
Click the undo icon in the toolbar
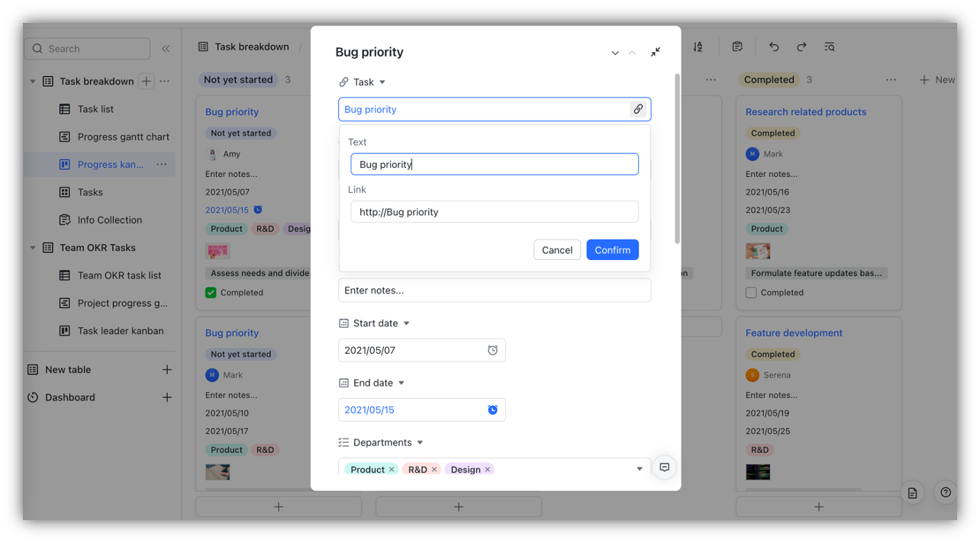coord(773,47)
